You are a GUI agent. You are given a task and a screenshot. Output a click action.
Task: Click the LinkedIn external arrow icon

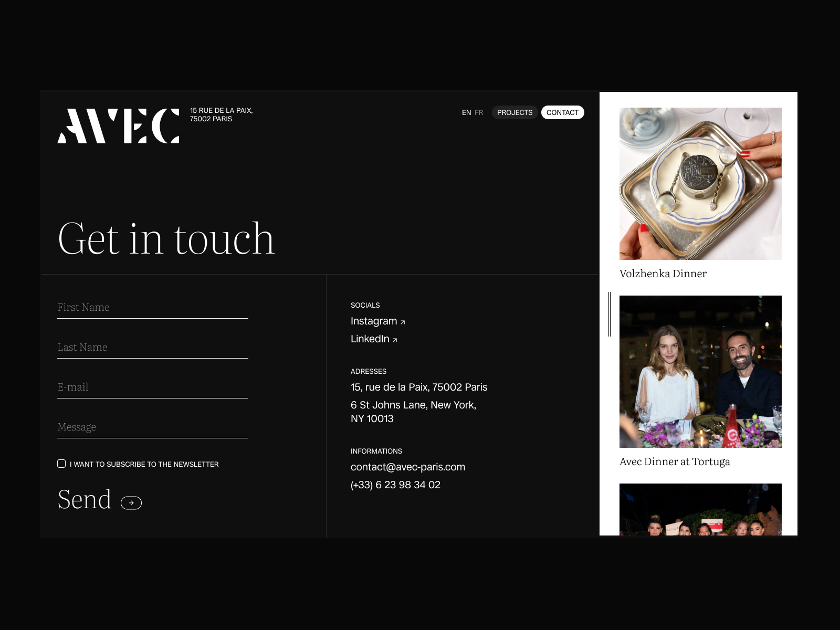click(x=395, y=340)
